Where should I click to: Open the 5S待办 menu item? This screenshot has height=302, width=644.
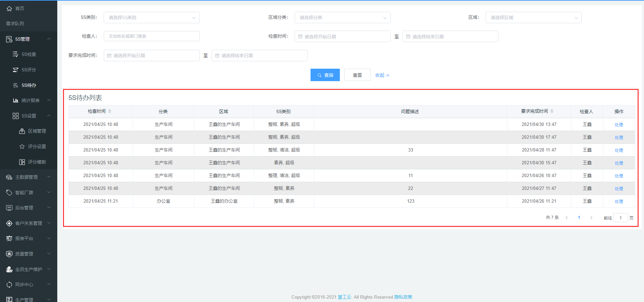click(x=29, y=85)
